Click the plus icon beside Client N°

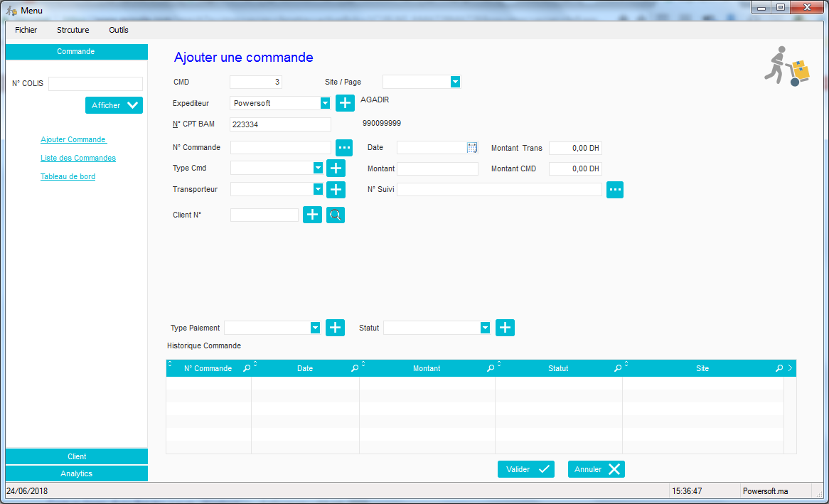tap(312, 215)
